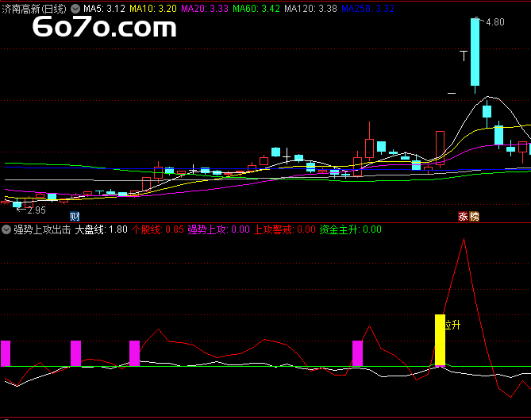This screenshot has width=531, height=420.
Task: Click the 4.80 high price label
Action: 495,22
